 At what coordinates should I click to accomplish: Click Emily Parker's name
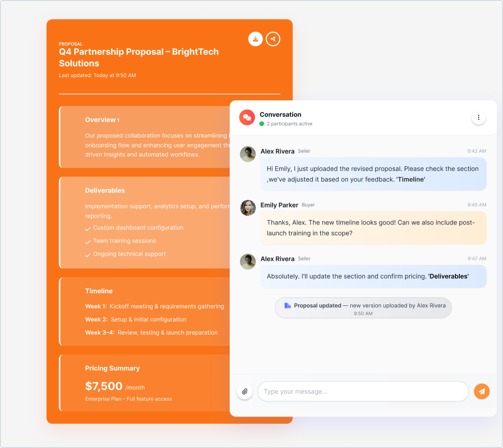pos(279,205)
